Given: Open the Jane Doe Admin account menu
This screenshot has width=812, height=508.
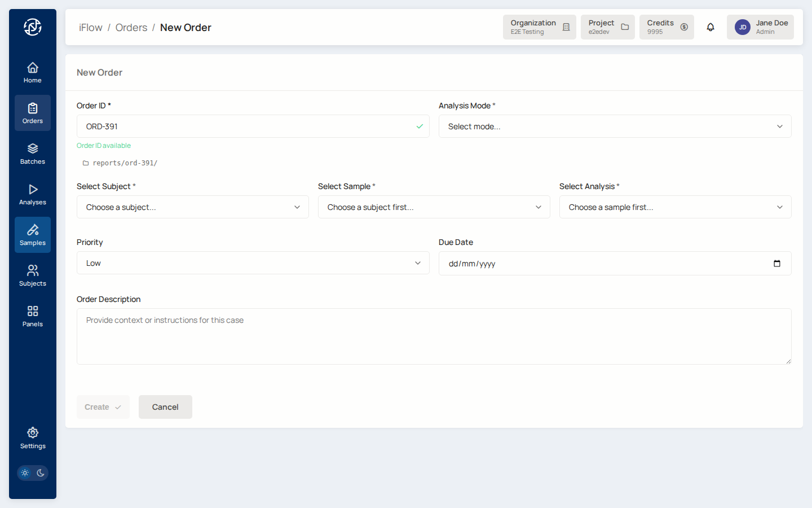Looking at the screenshot, I should (760, 27).
